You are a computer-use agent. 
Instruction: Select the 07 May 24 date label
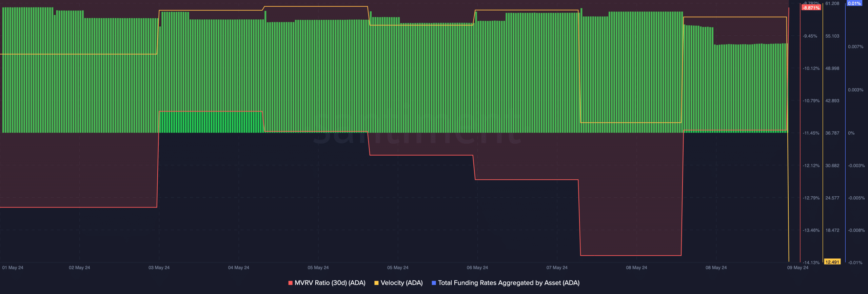(557, 268)
